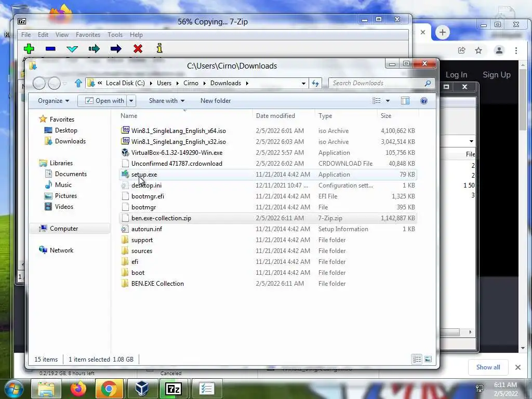Open the 7-Zip File menu
The width and height of the screenshot is (532, 399).
(x=26, y=35)
